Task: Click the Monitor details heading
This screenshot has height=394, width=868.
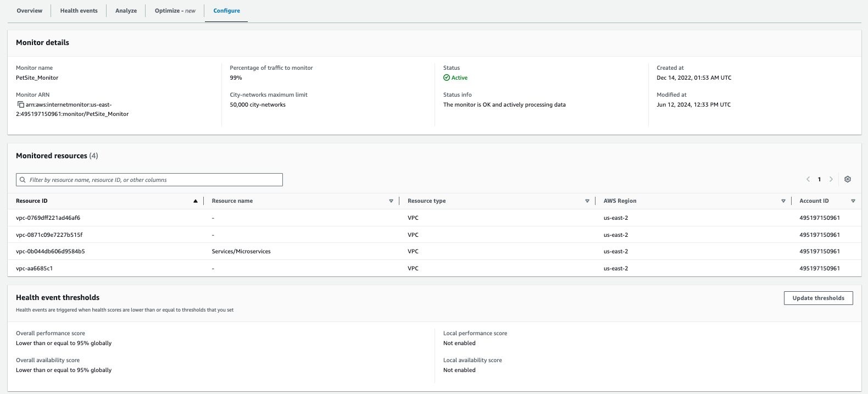Action: point(42,42)
